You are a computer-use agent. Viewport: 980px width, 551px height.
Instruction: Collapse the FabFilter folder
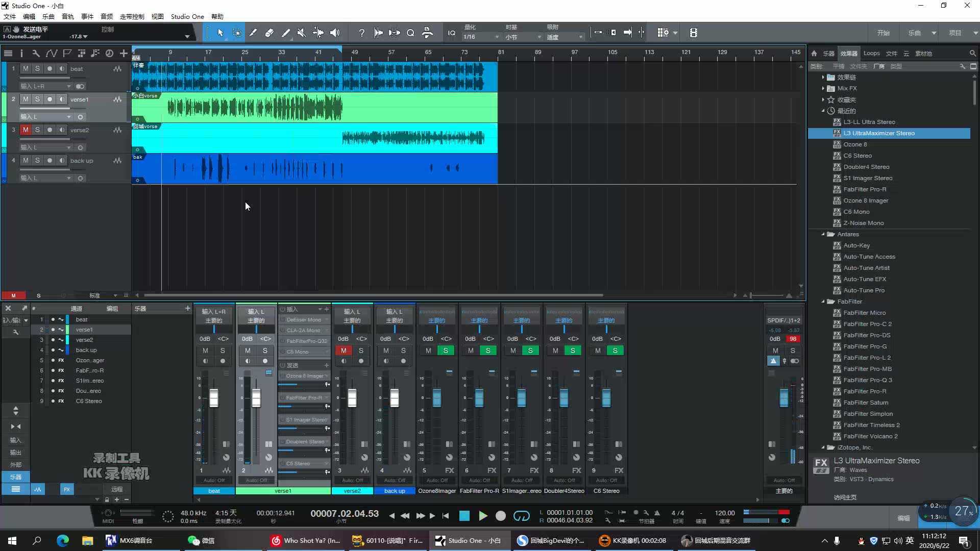823,302
